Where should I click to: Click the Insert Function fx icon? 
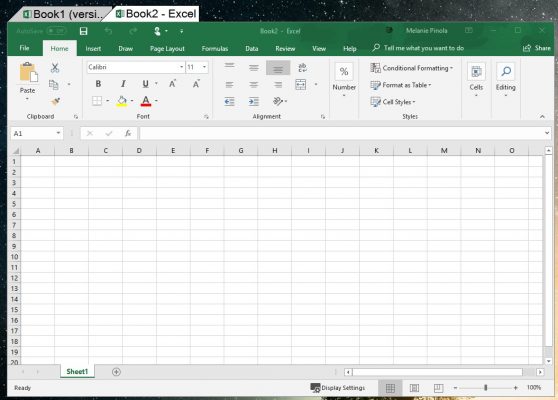(x=128, y=133)
